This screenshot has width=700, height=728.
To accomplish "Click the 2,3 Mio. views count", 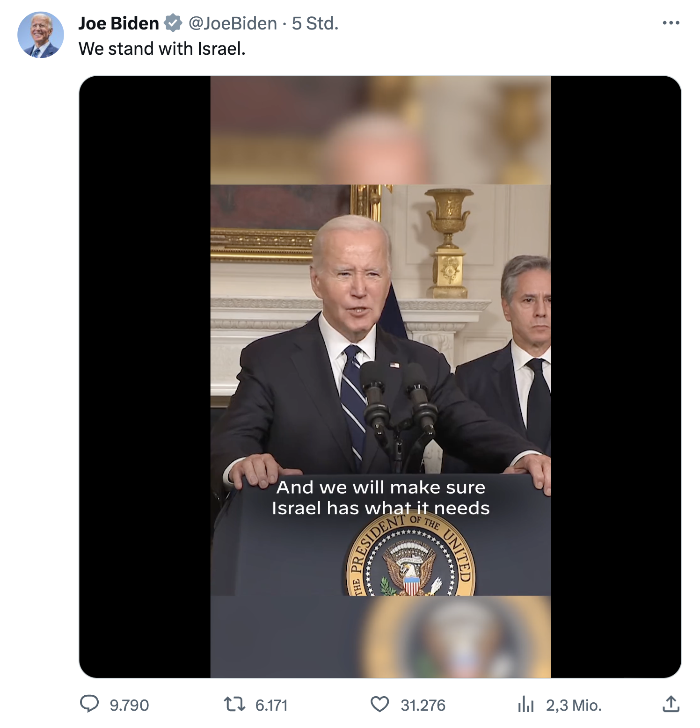I will click(574, 705).
